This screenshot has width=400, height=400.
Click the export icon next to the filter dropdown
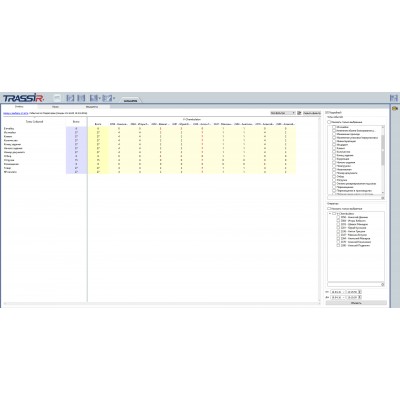[x=299, y=113]
